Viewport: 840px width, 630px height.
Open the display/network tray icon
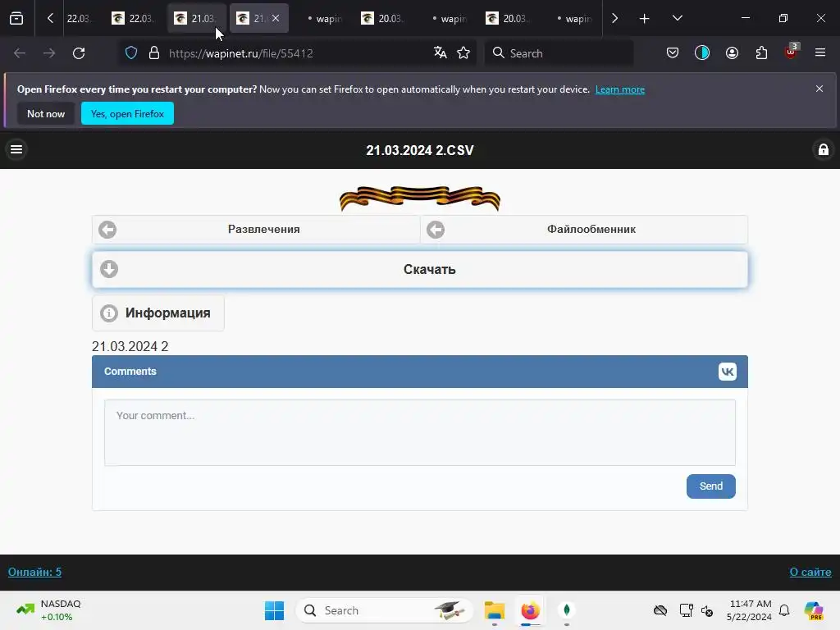[686, 610]
